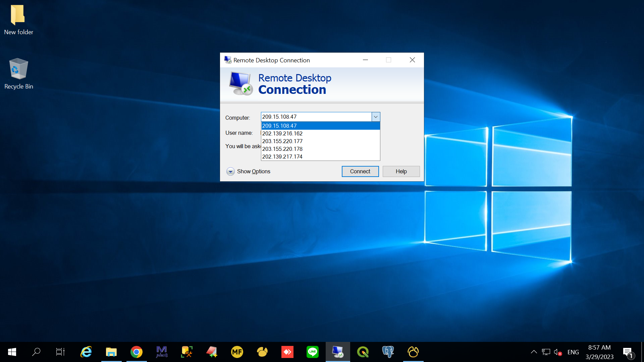Click the Help button
644x362 pixels.
tap(401, 171)
